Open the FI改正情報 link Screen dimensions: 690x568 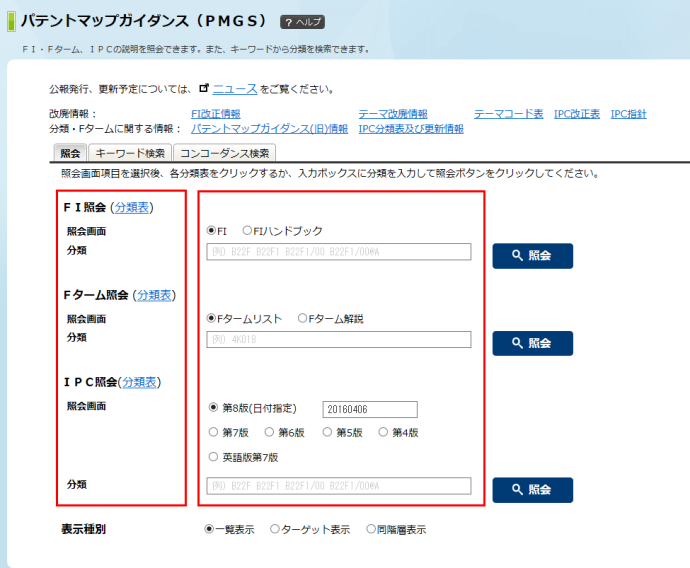point(215,114)
